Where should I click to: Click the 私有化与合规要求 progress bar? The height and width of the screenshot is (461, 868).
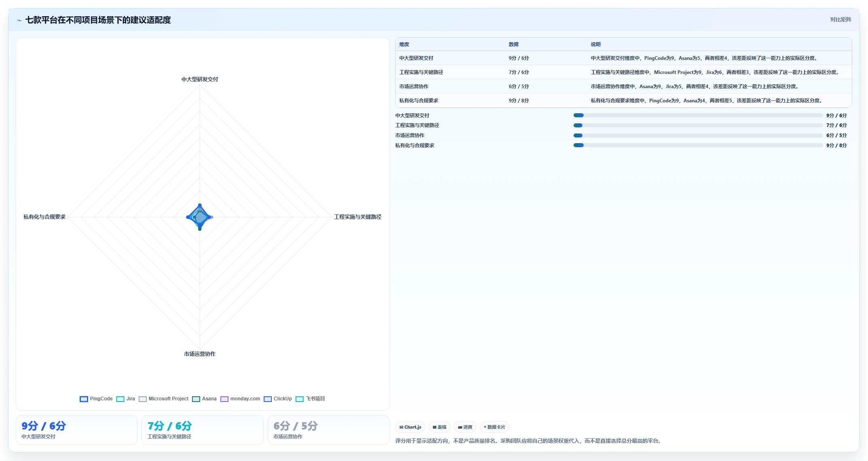[698, 145]
